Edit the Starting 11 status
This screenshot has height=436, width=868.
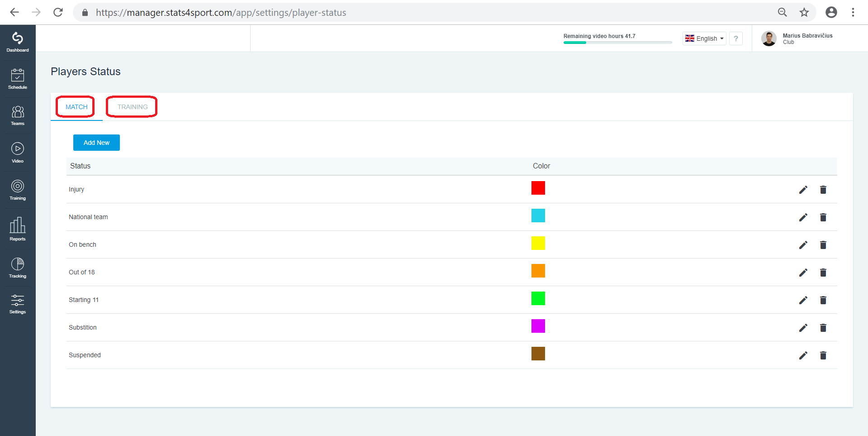(803, 300)
